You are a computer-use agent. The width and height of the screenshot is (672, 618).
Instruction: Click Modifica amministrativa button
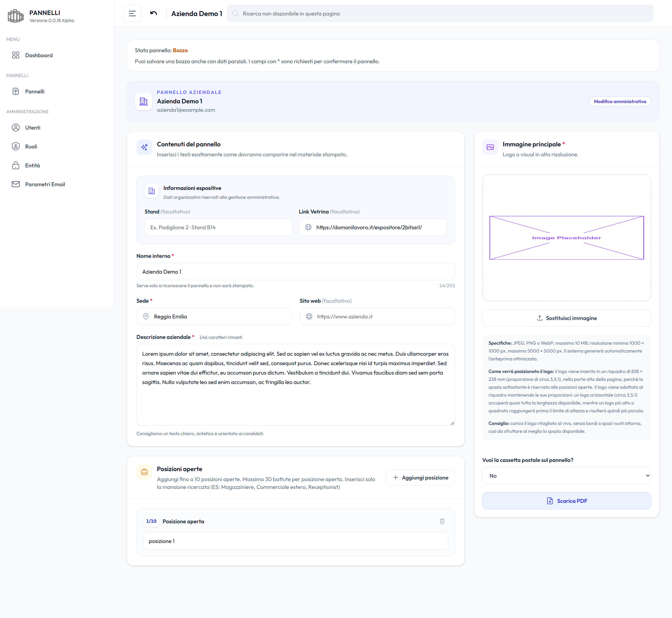pyautogui.click(x=620, y=101)
